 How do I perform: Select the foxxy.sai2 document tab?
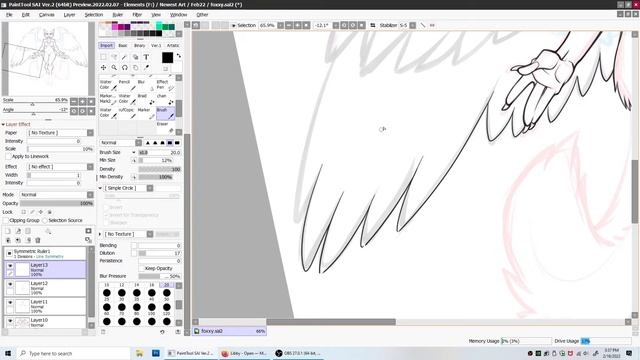coord(229,331)
